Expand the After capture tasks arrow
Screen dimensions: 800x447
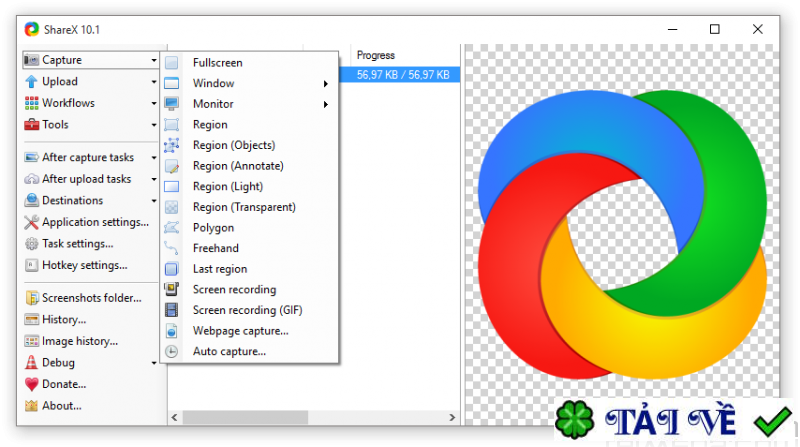(154, 158)
